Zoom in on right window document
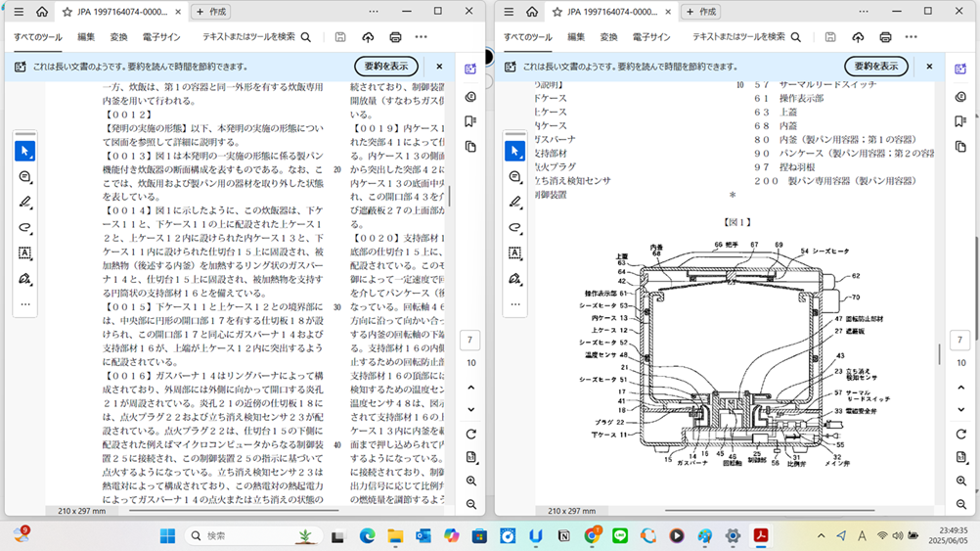This screenshot has width=980, height=551. pos(961,481)
